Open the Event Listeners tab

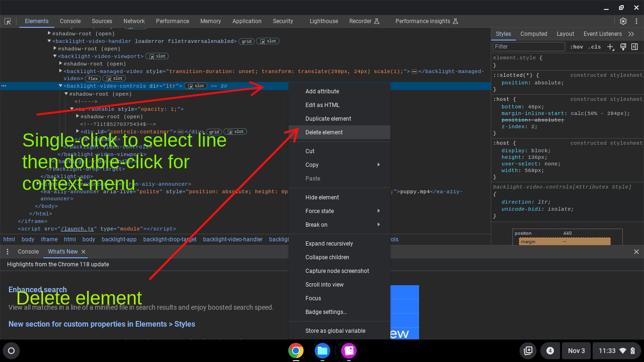[603, 34]
